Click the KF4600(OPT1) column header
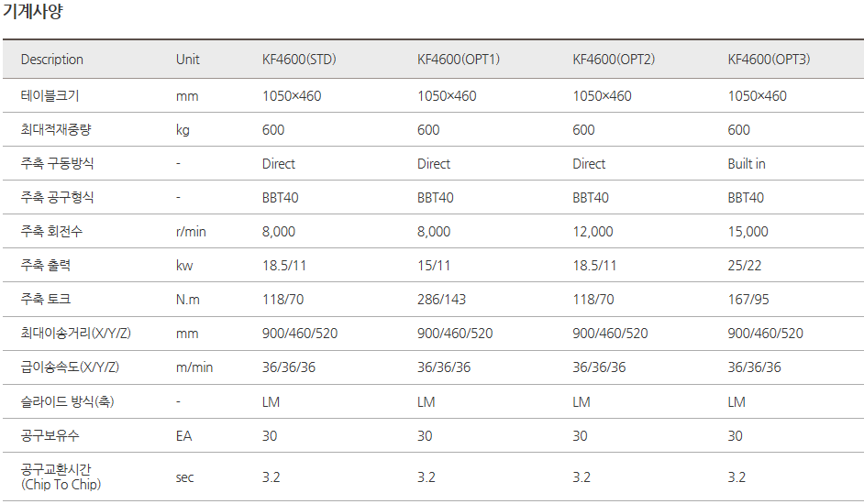The height and width of the screenshot is (504, 864). 459,60
